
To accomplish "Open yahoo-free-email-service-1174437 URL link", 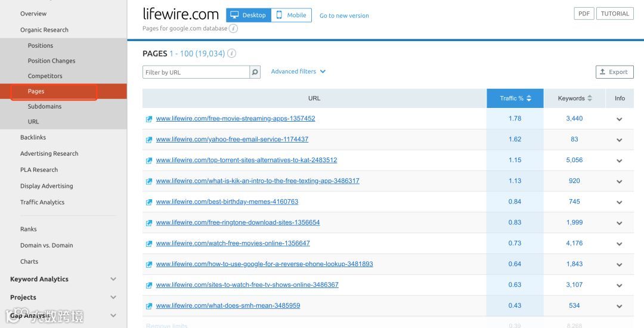I will [x=232, y=140].
